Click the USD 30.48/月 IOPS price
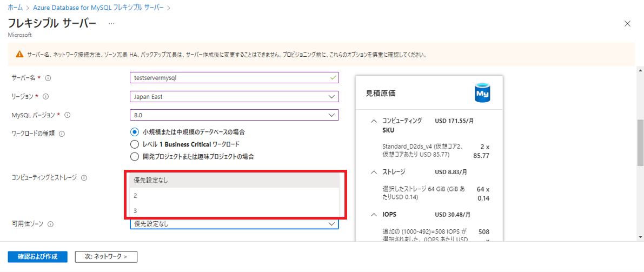The image size is (644, 272). pyautogui.click(x=453, y=215)
